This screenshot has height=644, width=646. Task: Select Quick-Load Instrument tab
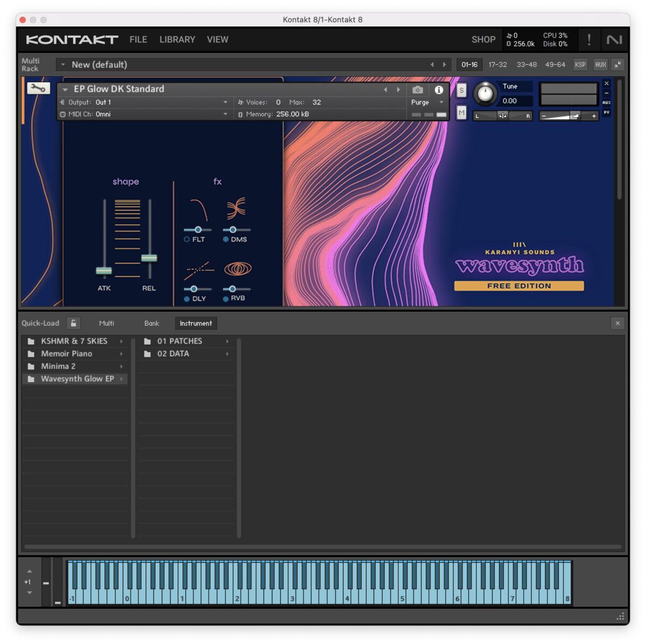coord(196,323)
